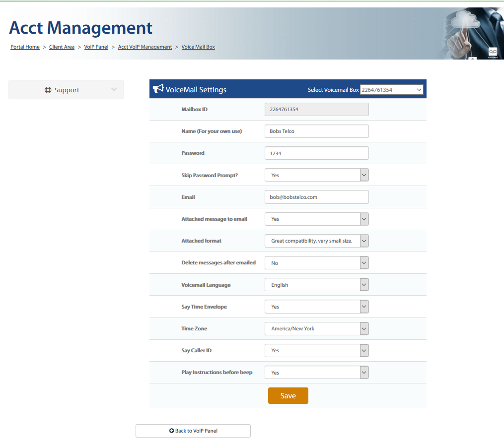Click the voicemail icon in header banner
504x442 pixels.
pos(492,52)
